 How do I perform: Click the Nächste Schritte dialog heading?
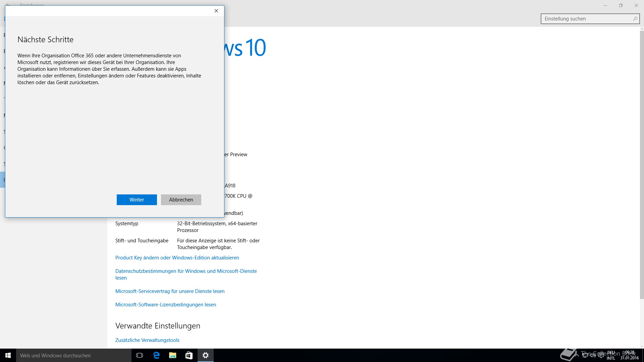pyautogui.click(x=46, y=40)
